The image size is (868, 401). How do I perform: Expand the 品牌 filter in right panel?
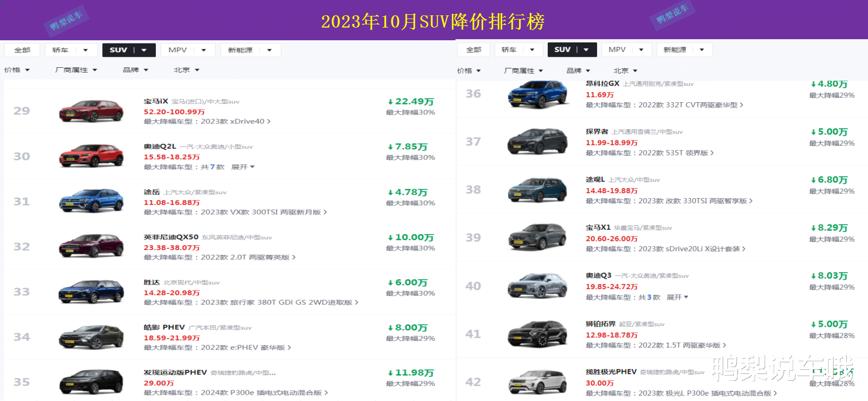click(578, 70)
